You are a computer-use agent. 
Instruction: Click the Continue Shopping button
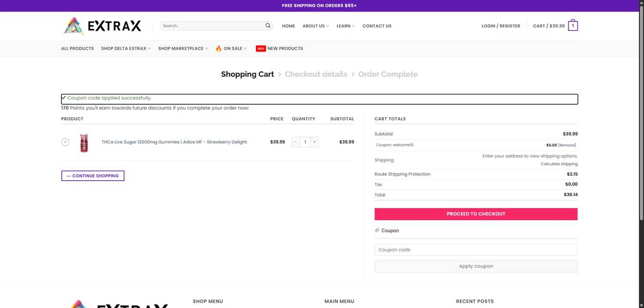93,176
